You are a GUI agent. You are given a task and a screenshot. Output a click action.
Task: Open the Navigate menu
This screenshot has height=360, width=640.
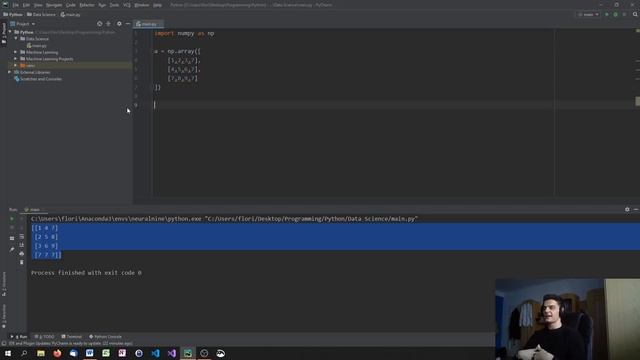click(x=54, y=5)
